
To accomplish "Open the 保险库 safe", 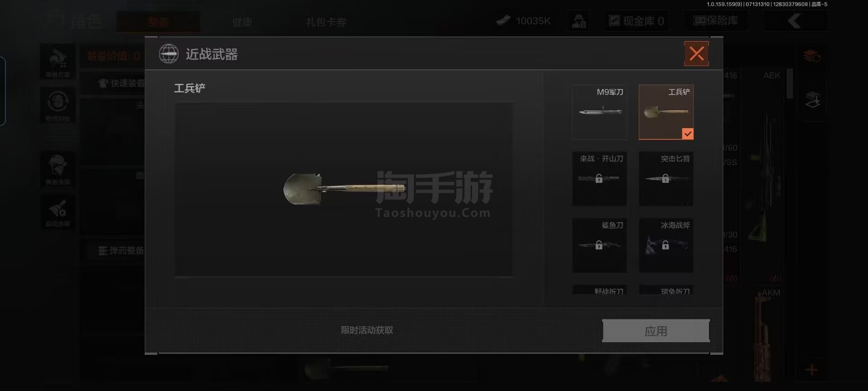I will click(x=716, y=21).
